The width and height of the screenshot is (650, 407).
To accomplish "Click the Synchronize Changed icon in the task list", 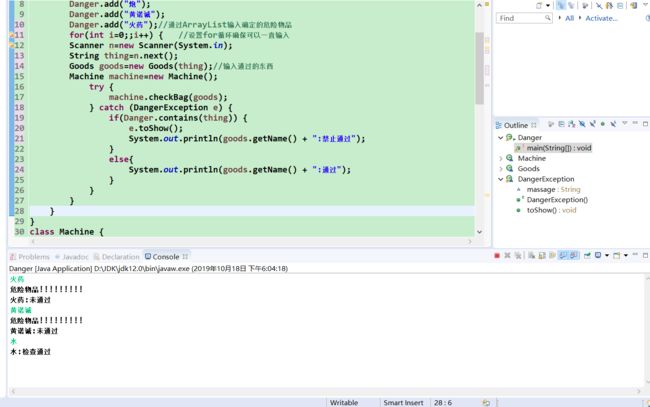I will coord(609,5).
